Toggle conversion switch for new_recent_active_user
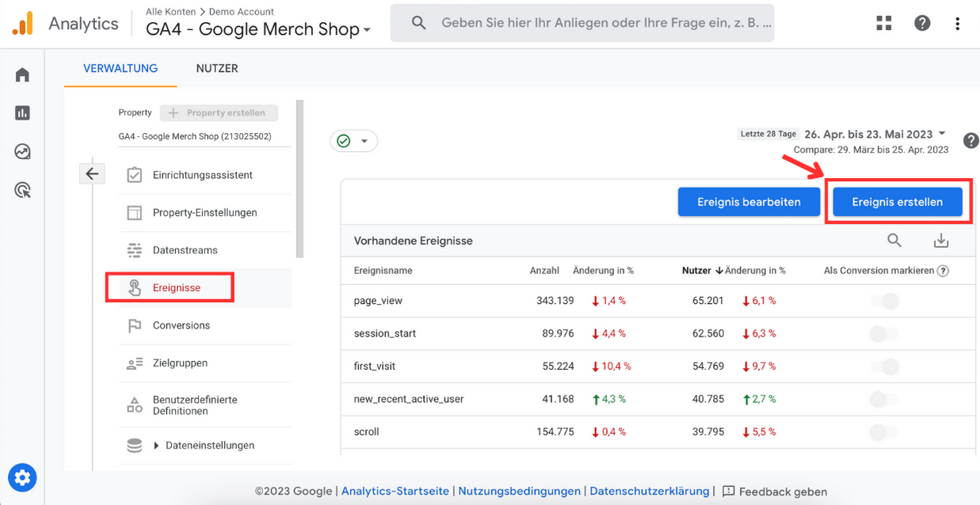Viewport: 980px width, 505px height. coord(885,399)
